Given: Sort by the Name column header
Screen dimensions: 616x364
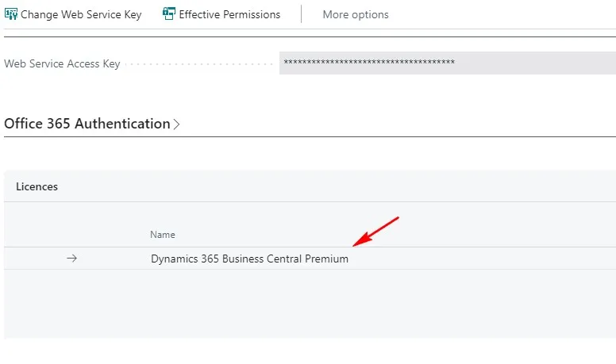Looking at the screenshot, I should tap(163, 235).
